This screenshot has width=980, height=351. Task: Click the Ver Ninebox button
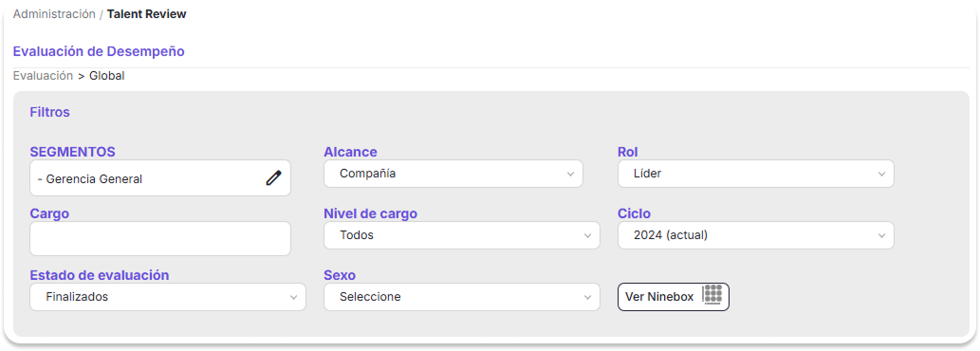coord(674,297)
